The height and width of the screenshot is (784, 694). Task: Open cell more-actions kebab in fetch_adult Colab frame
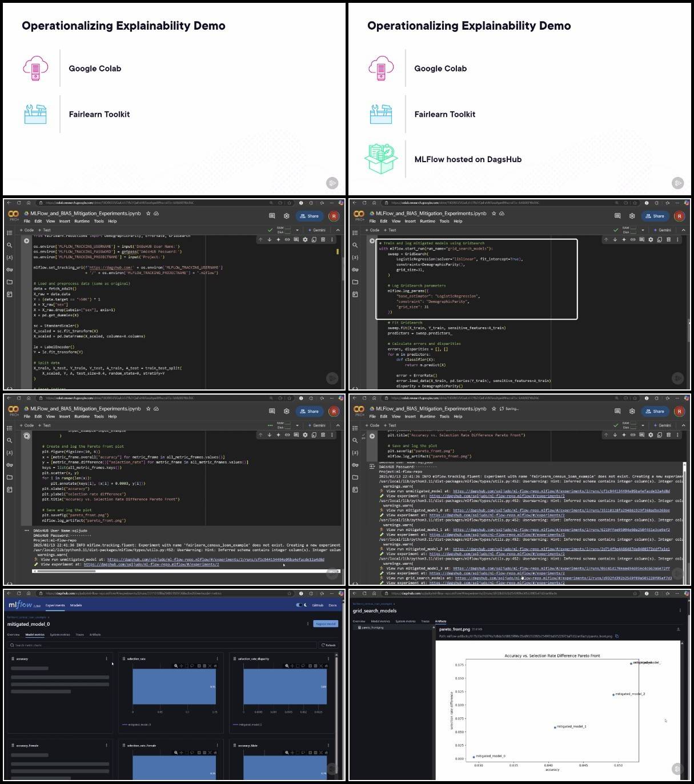coord(332,240)
